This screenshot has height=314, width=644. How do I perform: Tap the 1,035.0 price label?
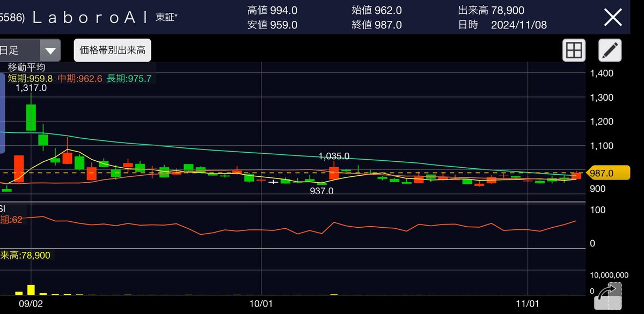(334, 156)
